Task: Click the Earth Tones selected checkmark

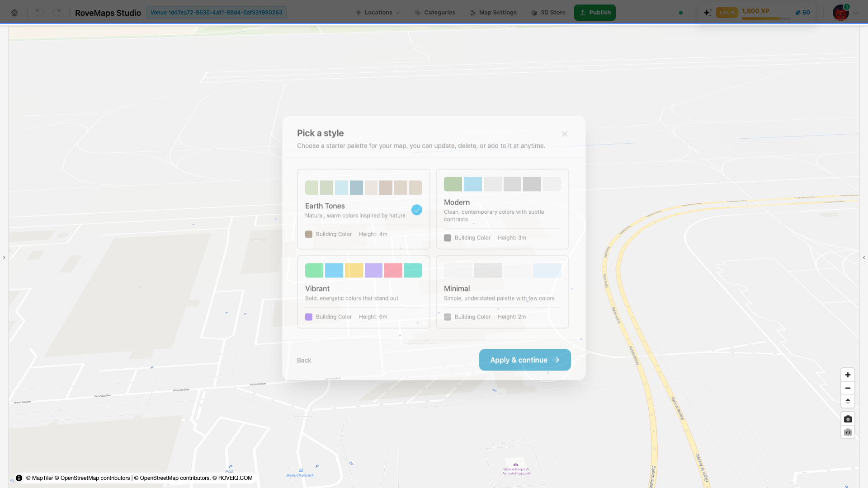Action: pos(417,210)
